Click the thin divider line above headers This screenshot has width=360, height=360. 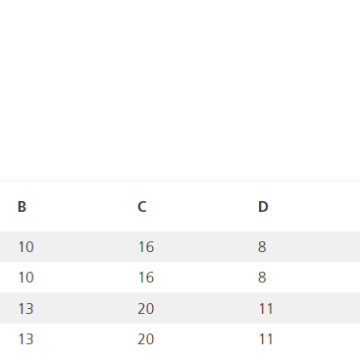pos(180,180)
